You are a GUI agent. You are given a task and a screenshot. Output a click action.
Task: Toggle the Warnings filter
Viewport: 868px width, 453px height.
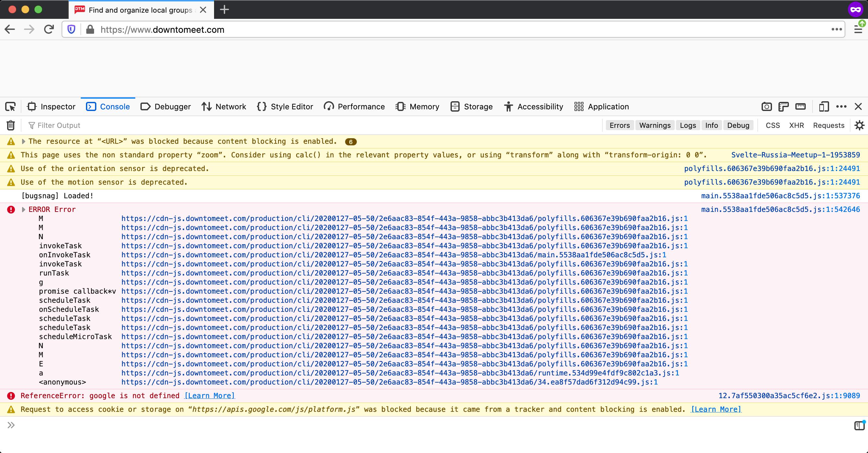point(654,125)
